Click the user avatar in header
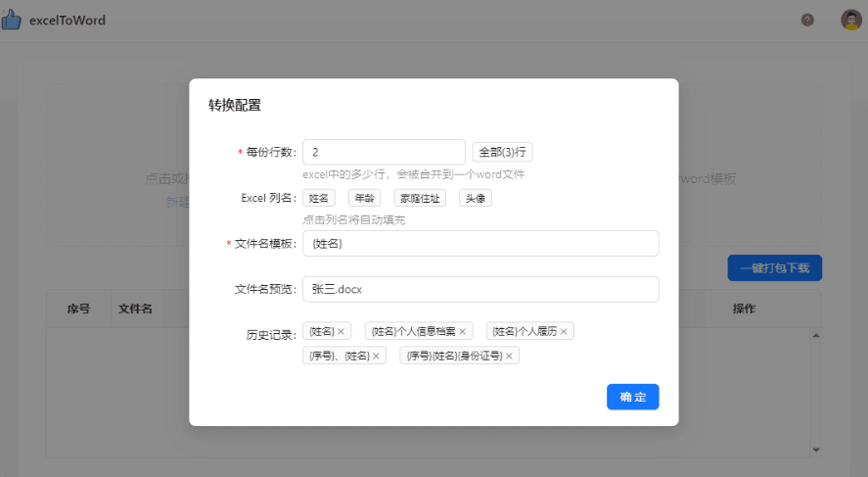 click(x=850, y=20)
